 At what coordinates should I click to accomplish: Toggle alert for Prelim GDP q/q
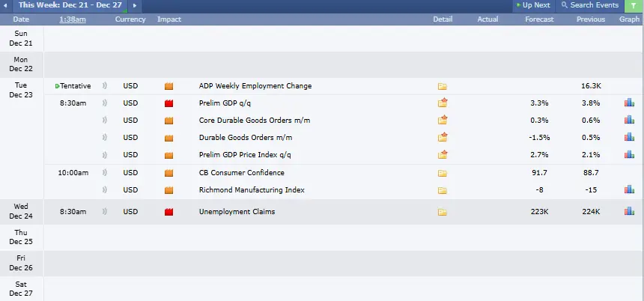coord(104,103)
